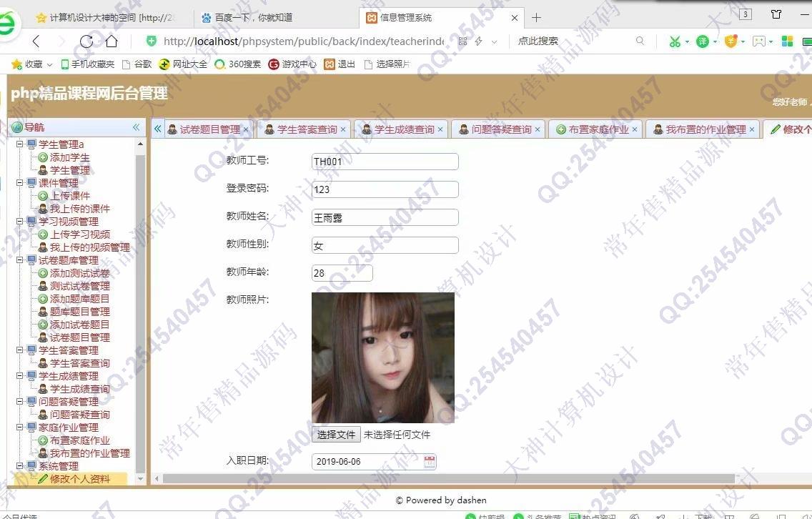Click the lightning speed-mode icon
This screenshot has height=519, width=812.
[478, 41]
